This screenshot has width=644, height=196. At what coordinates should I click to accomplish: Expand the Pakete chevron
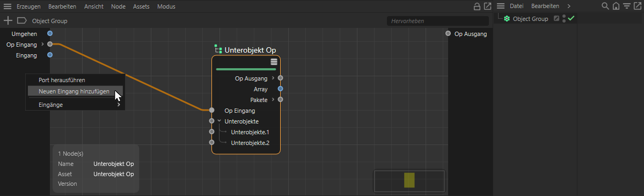(273, 99)
